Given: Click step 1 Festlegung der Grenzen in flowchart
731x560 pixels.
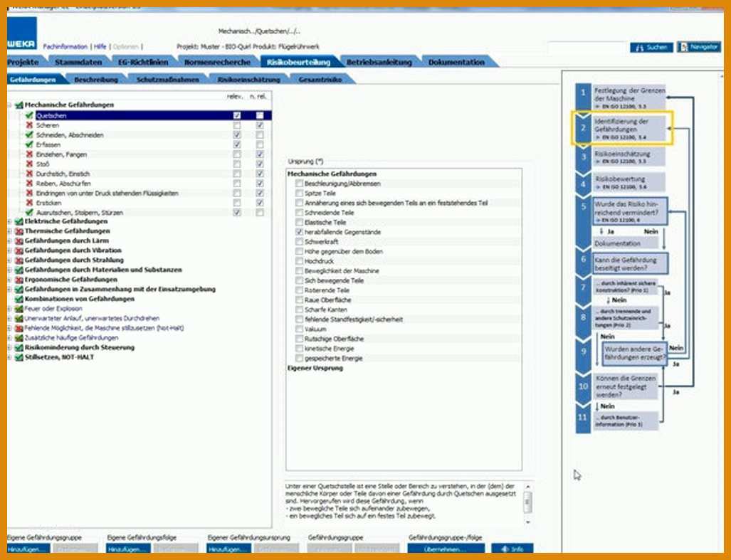Looking at the screenshot, I should (629, 97).
